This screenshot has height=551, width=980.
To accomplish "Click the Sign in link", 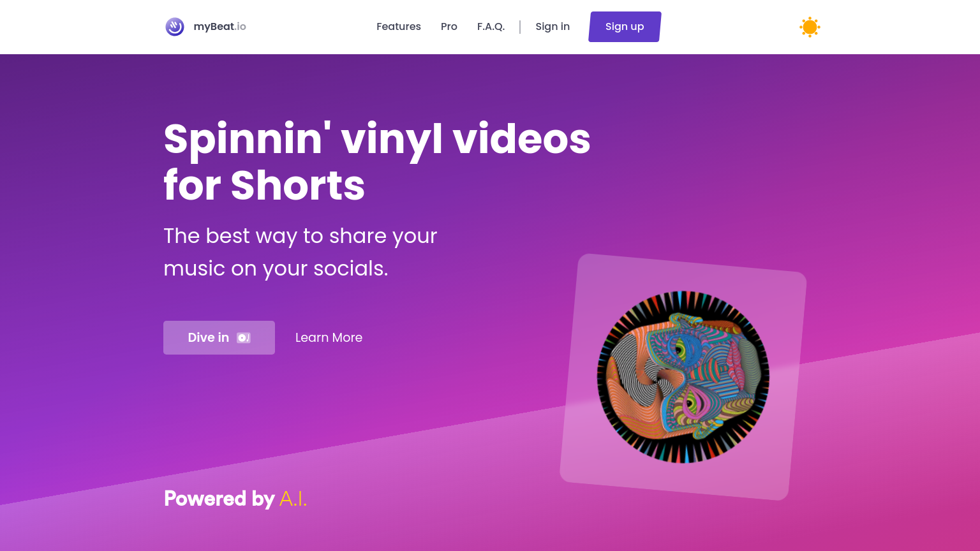I will [553, 27].
